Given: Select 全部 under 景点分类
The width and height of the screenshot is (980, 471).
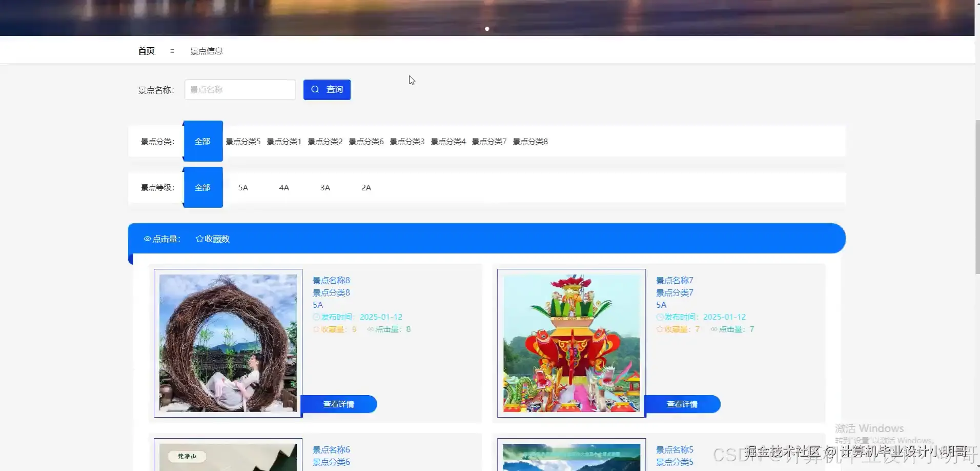Looking at the screenshot, I should (203, 141).
